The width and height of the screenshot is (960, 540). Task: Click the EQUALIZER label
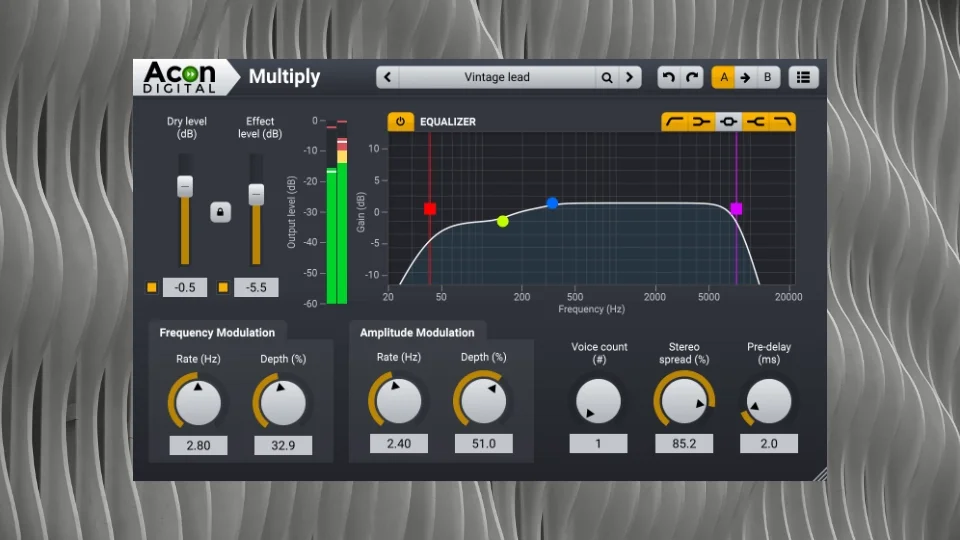coord(448,122)
